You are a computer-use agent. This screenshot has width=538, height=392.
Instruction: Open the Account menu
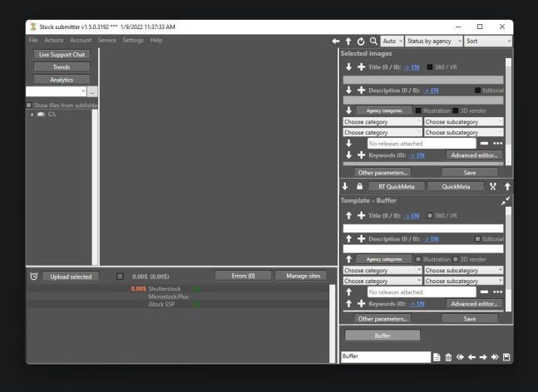[x=81, y=40]
